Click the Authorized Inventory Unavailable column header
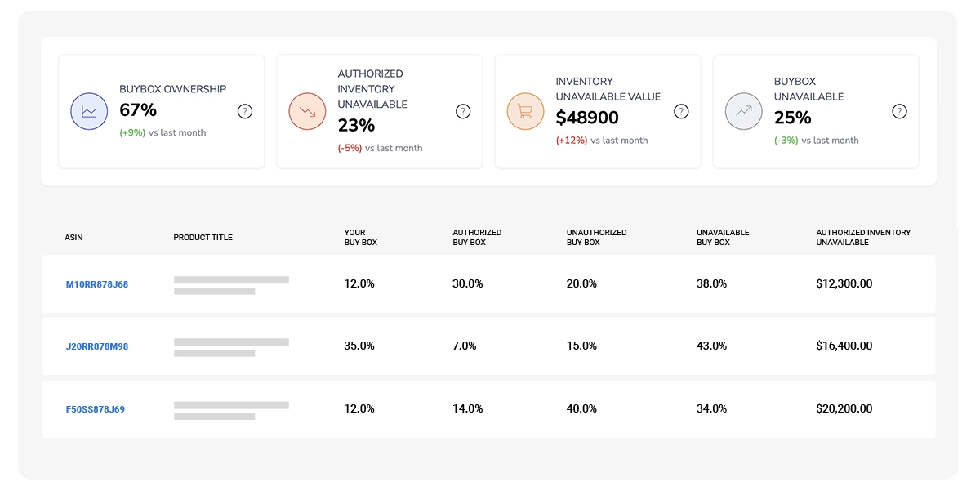The image size is (980, 500). [x=863, y=237]
